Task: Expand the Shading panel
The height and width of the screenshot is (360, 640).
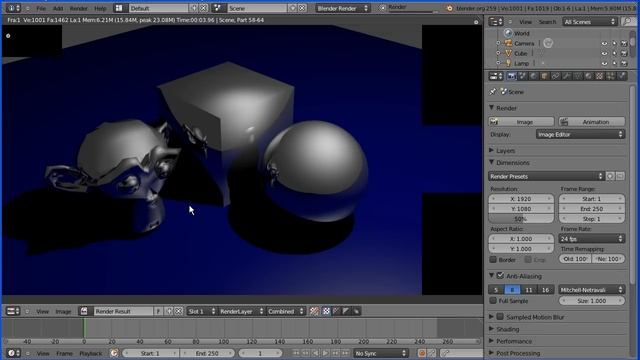Action: [x=507, y=329]
